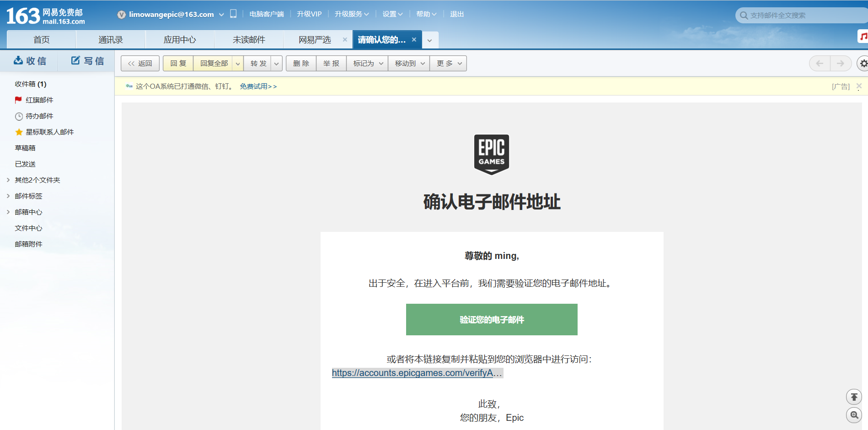Close the 请确认您的... email tab
868x430 pixels.
tap(414, 40)
